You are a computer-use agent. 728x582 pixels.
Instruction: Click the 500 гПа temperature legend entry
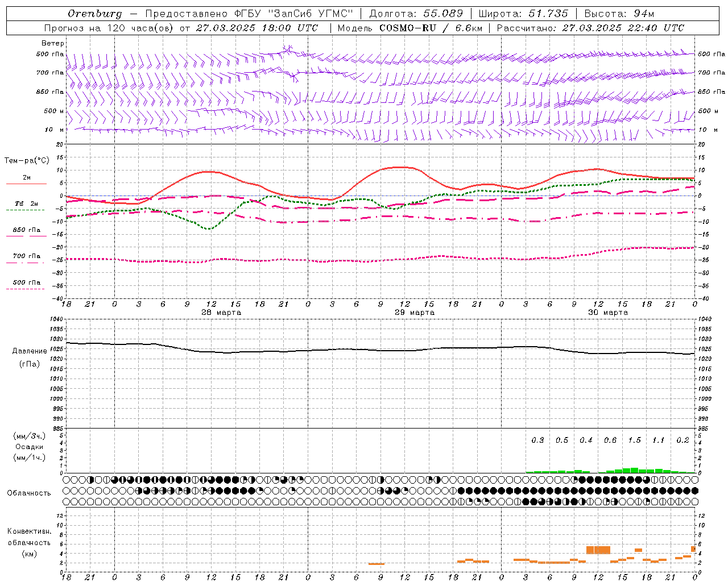pos(26,282)
